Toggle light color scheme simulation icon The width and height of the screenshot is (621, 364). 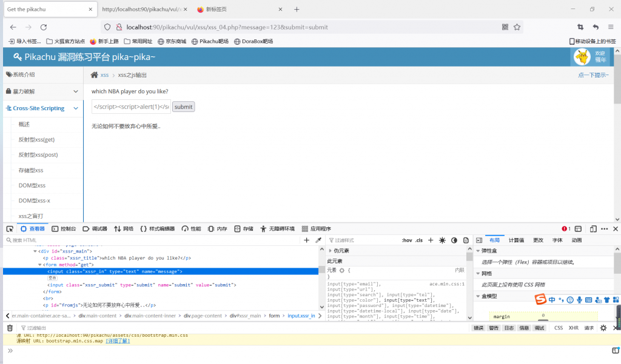pyautogui.click(x=442, y=240)
